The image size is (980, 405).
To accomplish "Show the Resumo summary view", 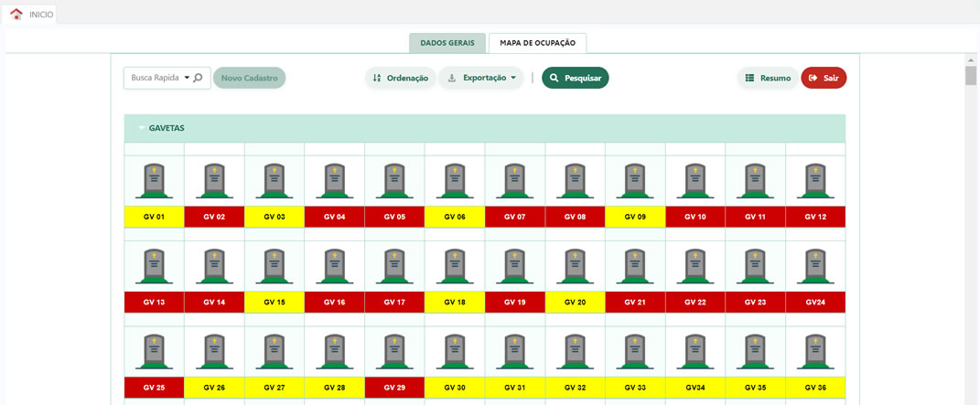I will pos(767,78).
